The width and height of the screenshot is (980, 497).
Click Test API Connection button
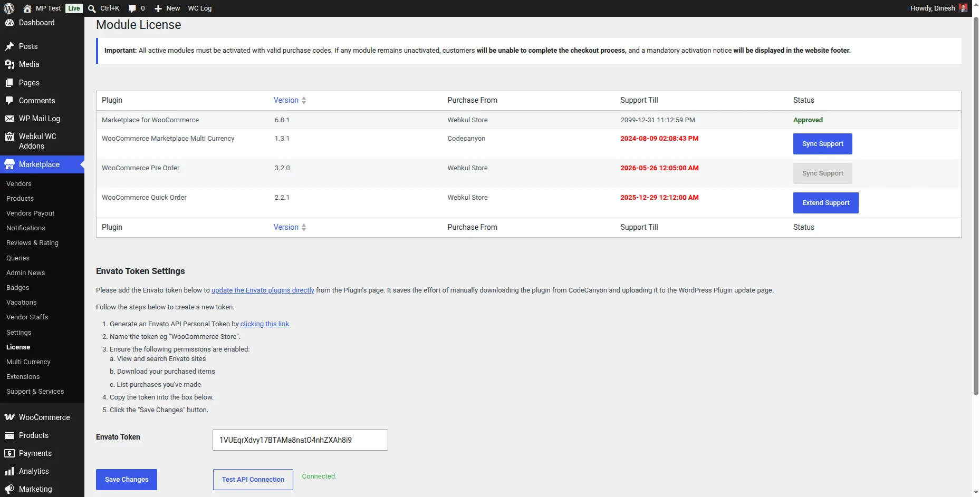tap(253, 480)
